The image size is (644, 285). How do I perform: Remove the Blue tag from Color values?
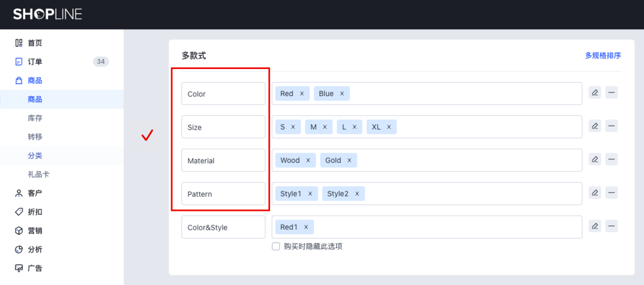pos(342,93)
